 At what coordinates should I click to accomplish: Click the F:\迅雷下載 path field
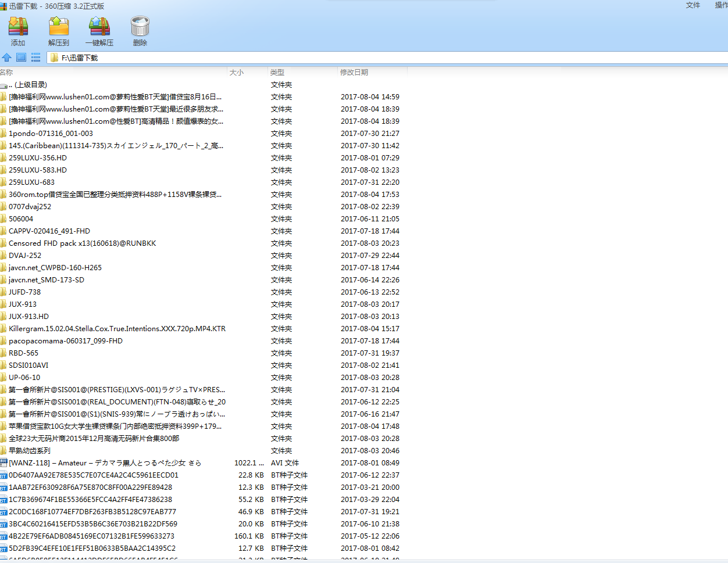(x=387, y=58)
